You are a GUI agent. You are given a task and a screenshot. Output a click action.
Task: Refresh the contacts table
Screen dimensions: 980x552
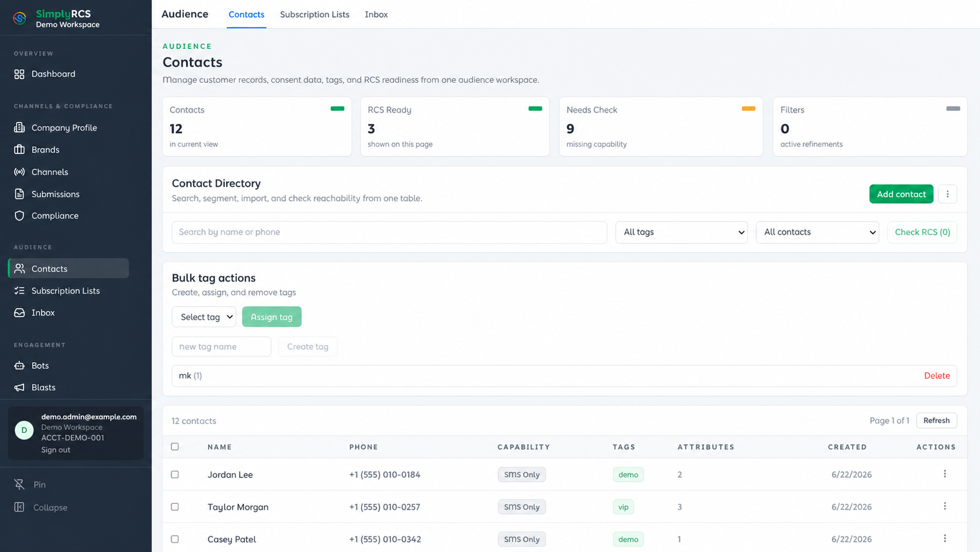[x=936, y=421]
